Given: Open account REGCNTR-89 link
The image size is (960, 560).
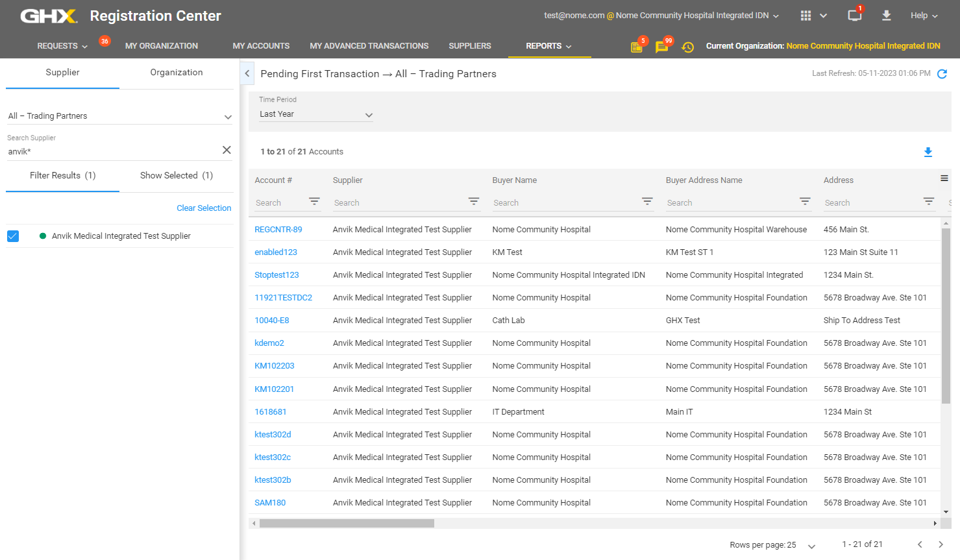Looking at the screenshot, I should pyautogui.click(x=278, y=230).
